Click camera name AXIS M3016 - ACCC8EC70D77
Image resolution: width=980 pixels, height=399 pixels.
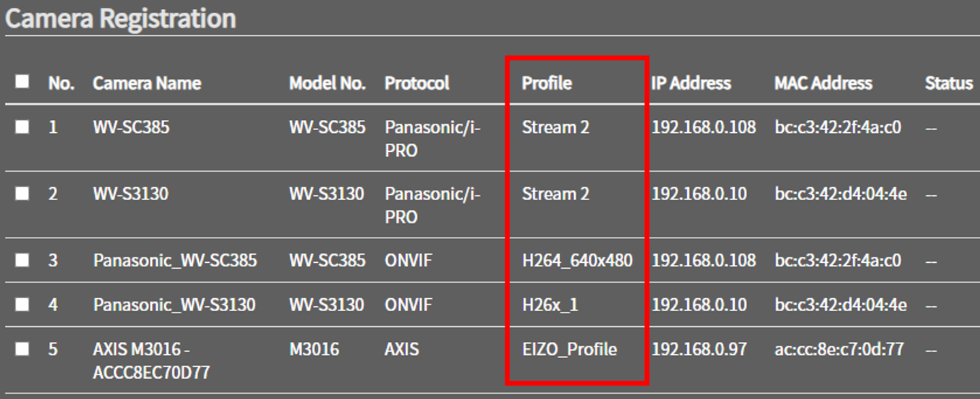pyautogui.click(x=151, y=361)
